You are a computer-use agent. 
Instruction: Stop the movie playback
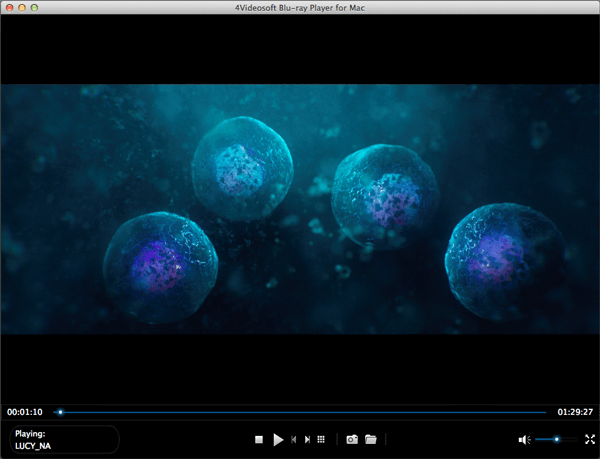pyautogui.click(x=258, y=439)
